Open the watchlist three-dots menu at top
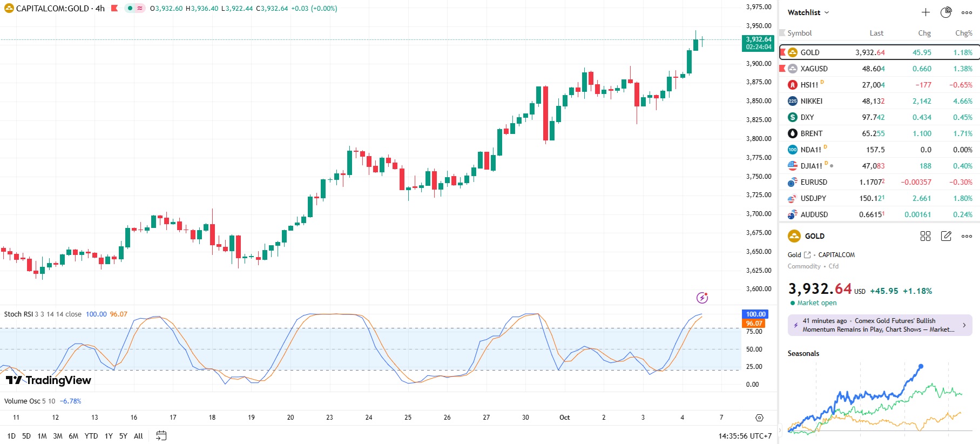The width and height of the screenshot is (980, 444). click(967, 12)
